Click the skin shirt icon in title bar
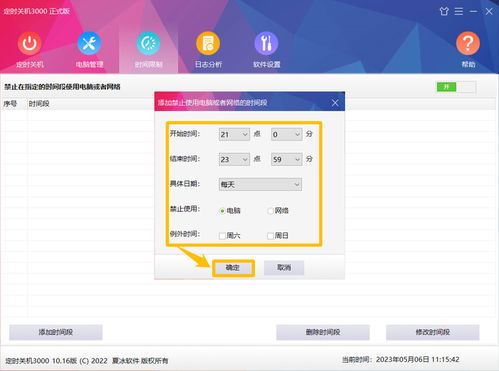Image resolution: width=499 pixels, height=371 pixels. click(x=444, y=11)
